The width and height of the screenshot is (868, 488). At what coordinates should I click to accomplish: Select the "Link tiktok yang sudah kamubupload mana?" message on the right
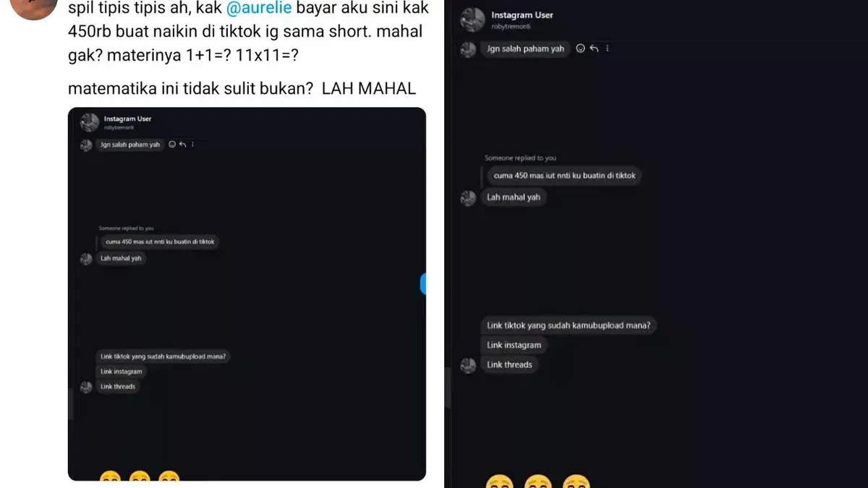[569, 325]
